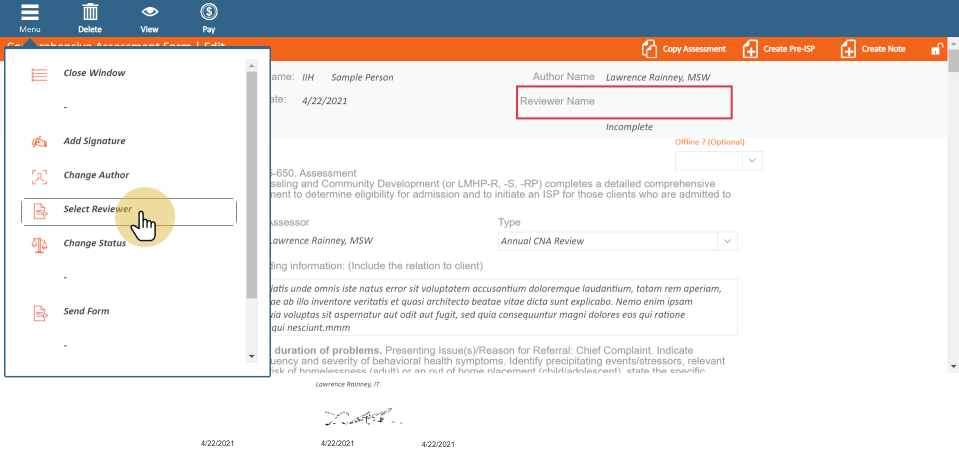Select Change Author menu entry
This screenshot has width=959, height=456.
tap(96, 175)
